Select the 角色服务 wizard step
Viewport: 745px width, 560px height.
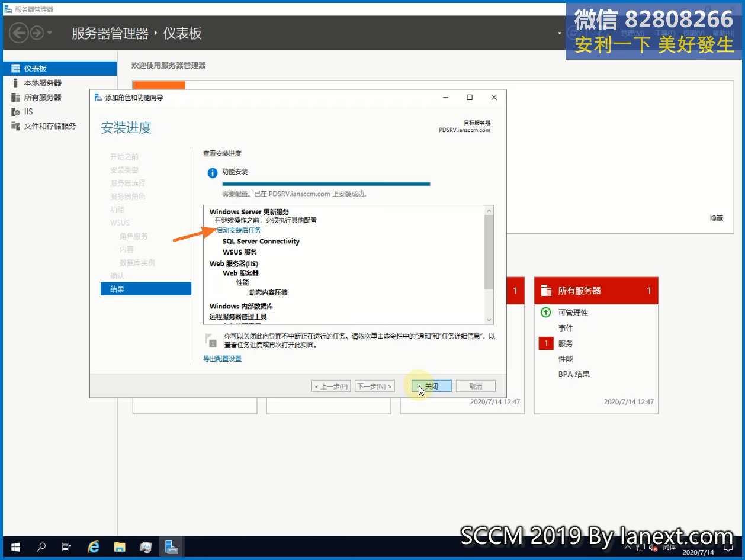pos(134,236)
